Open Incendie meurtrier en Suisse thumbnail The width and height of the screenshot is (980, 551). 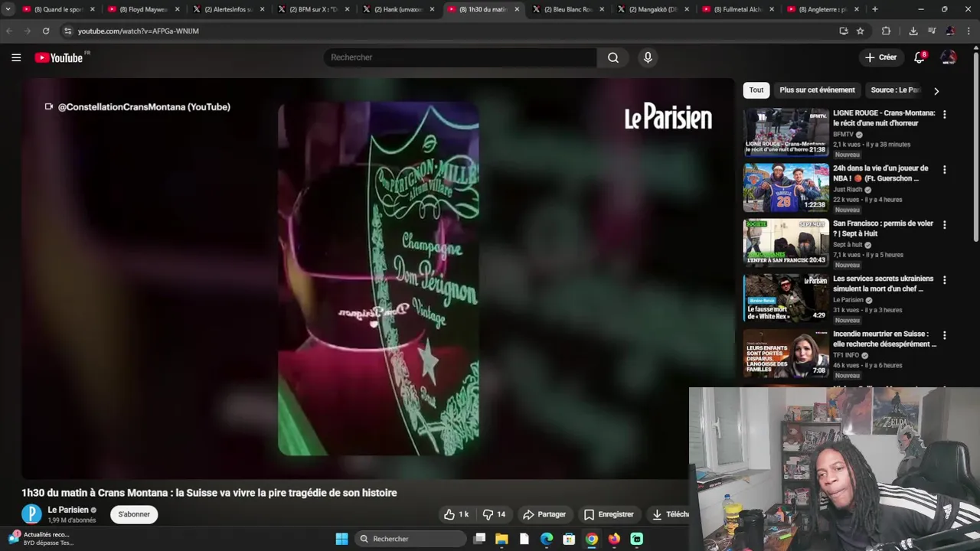tap(786, 353)
